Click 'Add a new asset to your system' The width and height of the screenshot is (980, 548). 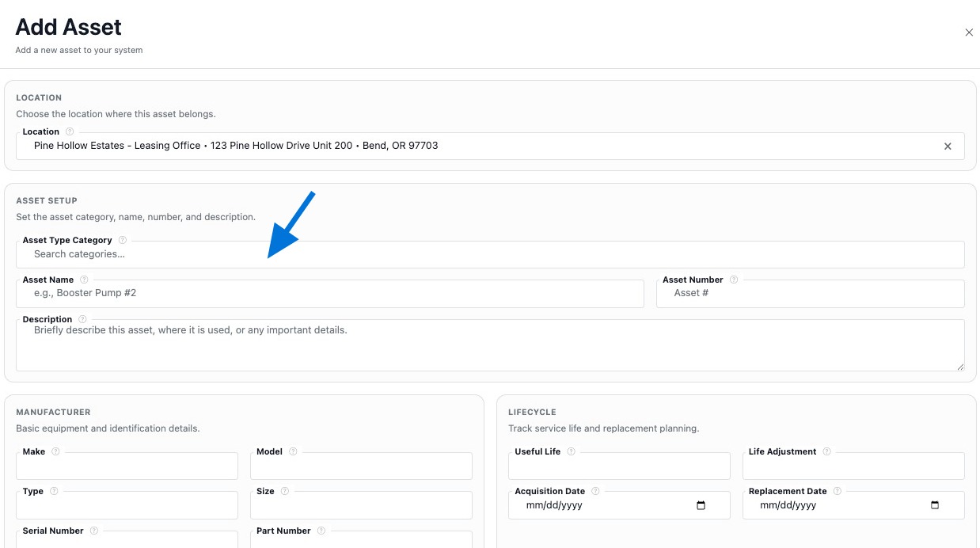pos(79,50)
